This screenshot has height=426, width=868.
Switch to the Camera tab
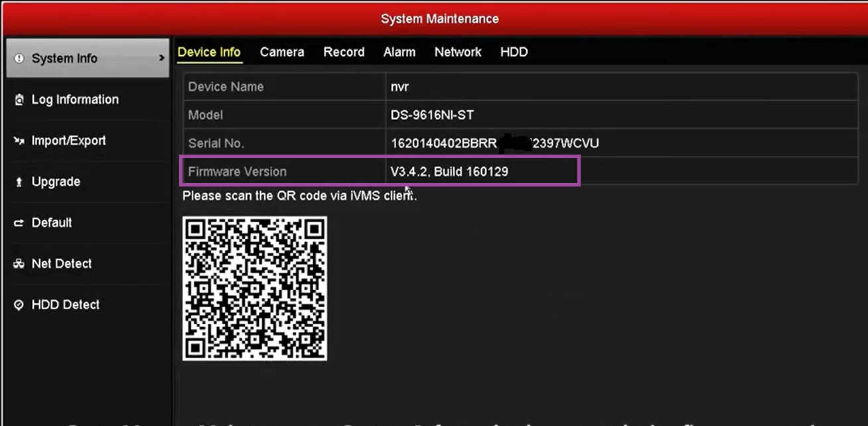(x=281, y=52)
